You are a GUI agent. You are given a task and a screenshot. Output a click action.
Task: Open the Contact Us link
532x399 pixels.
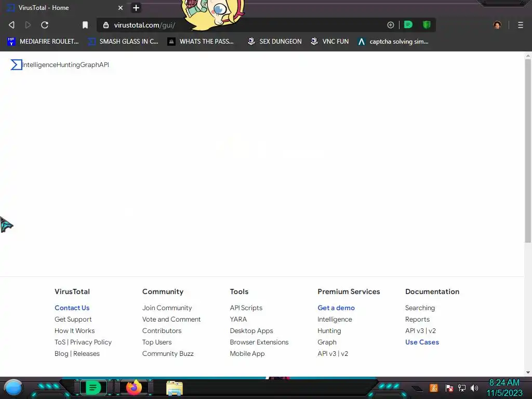[x=72, y=308]
